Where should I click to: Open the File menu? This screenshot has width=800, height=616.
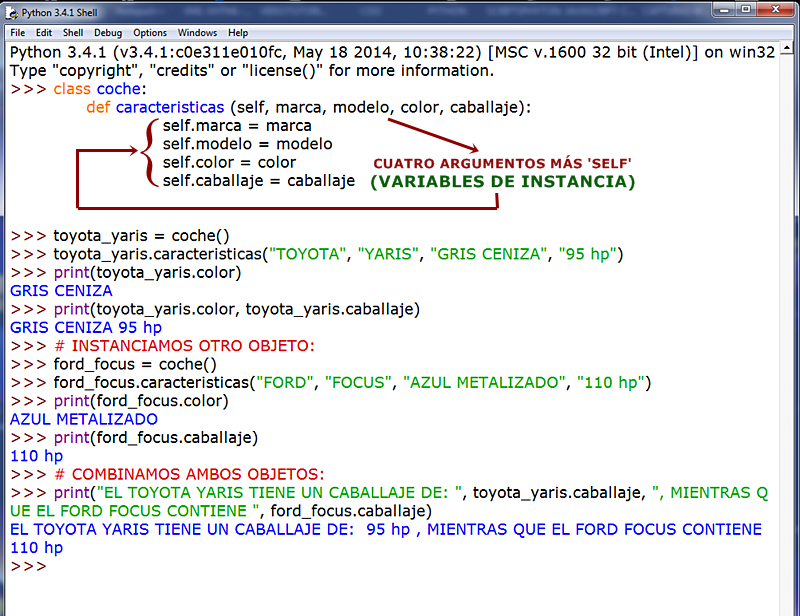click(17, 32)
